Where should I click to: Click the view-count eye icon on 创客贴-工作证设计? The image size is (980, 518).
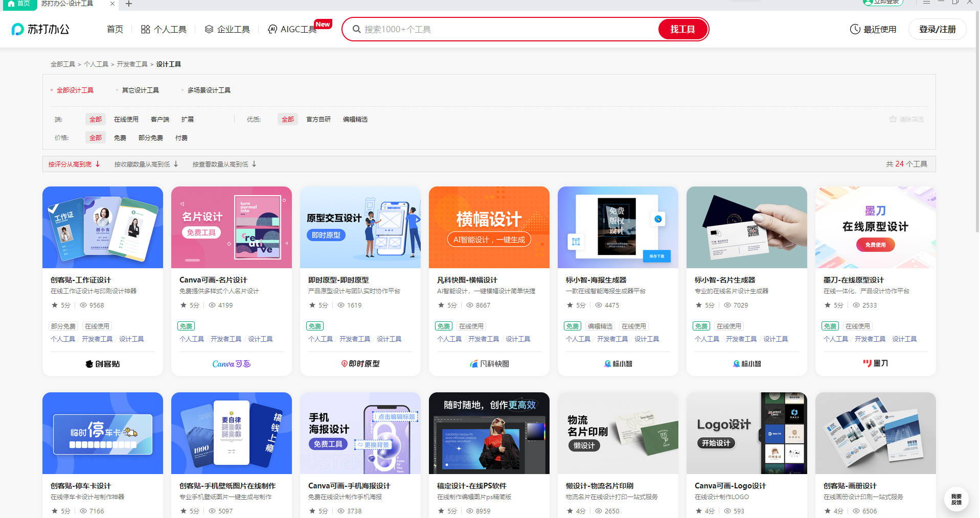tap(83, 305)
